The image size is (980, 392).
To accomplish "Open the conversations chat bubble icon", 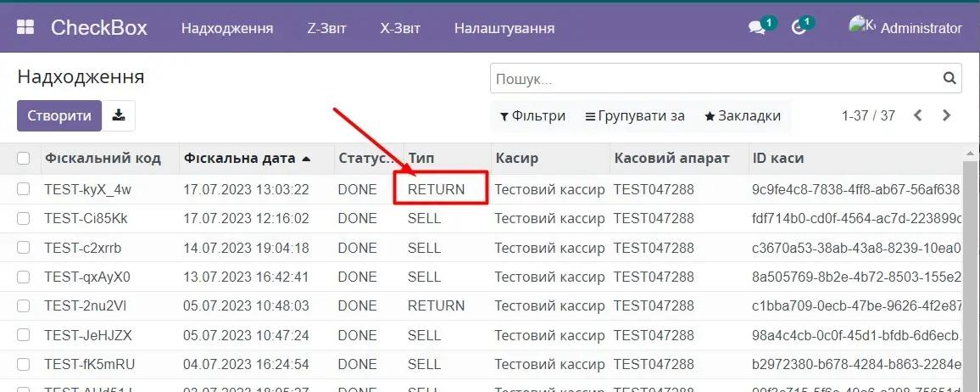I will (757, 28).
